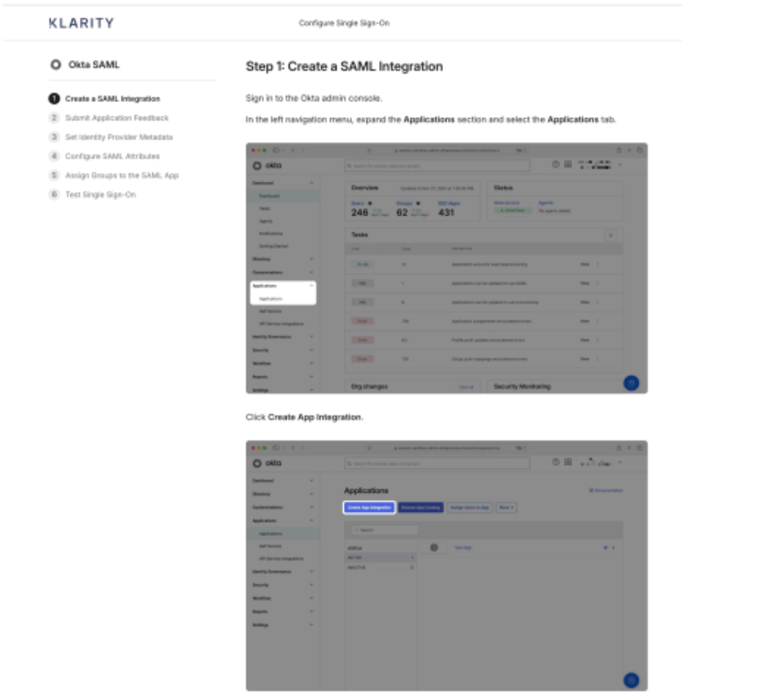Click the Configure Single Sign-On header text
Screen dimensions: 758x700
click(344, 23)
